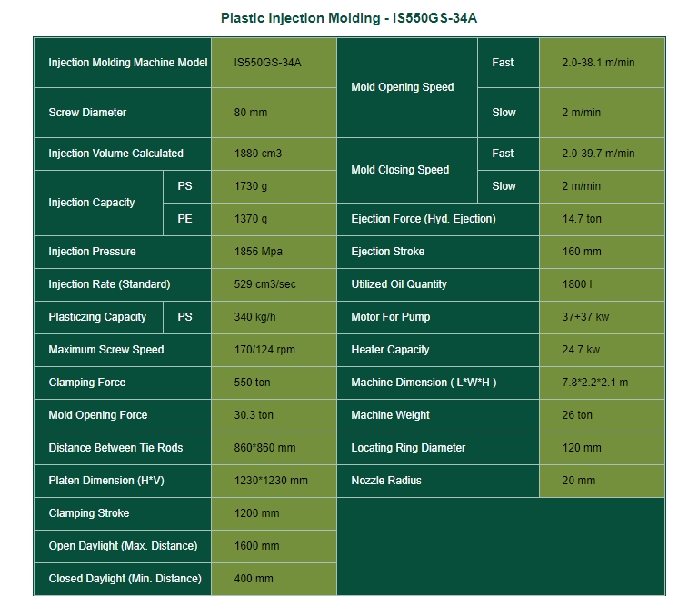Click the Plastic Injection Molding title heading

pyautogui.click(x=349, y=18)
